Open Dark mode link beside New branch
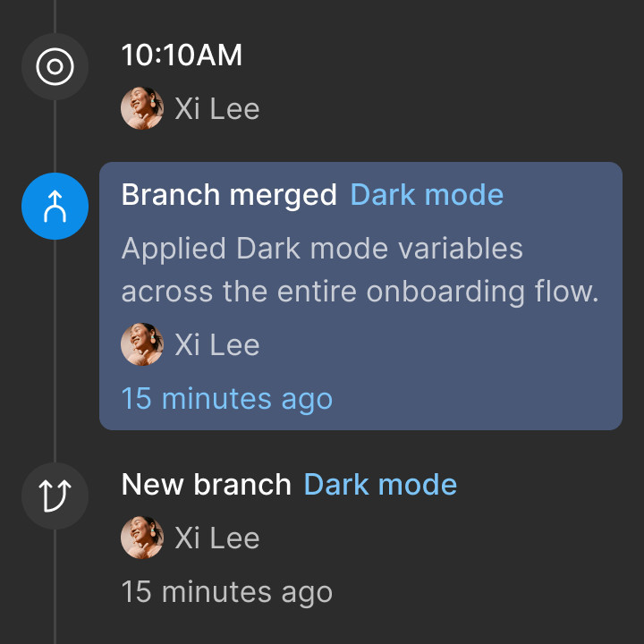This screenshot has height=644, width=644. pos(380,485)
